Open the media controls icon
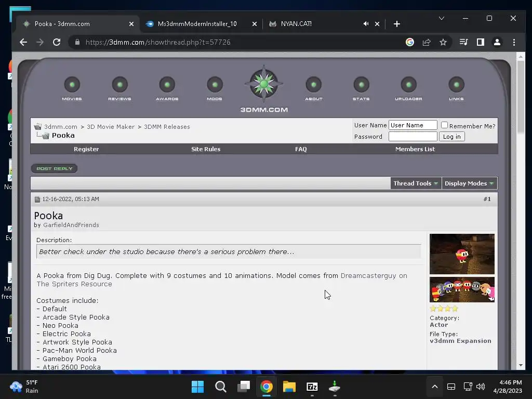This screenshot has height=399, width=532. [x=463, y=42]
